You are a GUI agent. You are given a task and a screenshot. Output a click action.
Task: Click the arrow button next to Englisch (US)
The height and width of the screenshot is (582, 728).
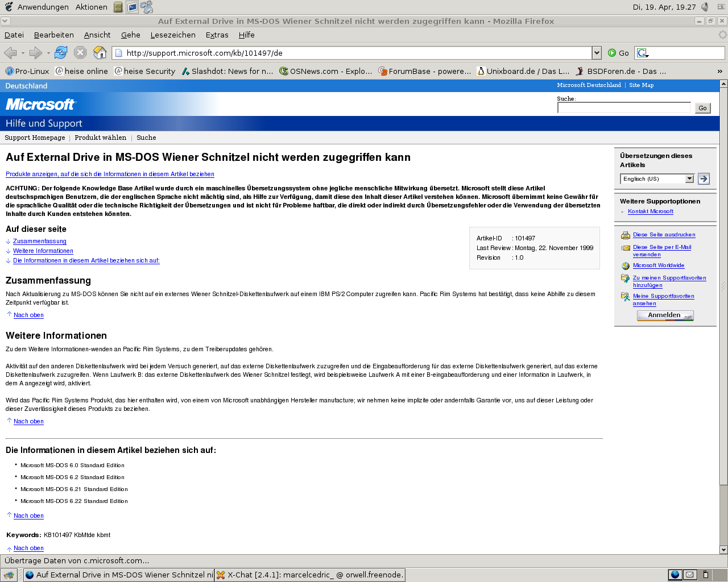704,179
